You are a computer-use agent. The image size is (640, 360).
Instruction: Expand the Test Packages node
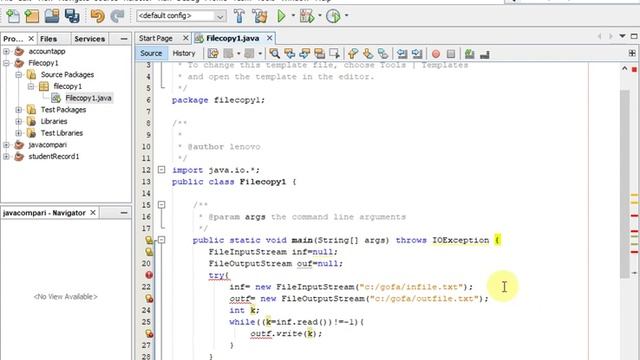18,110
